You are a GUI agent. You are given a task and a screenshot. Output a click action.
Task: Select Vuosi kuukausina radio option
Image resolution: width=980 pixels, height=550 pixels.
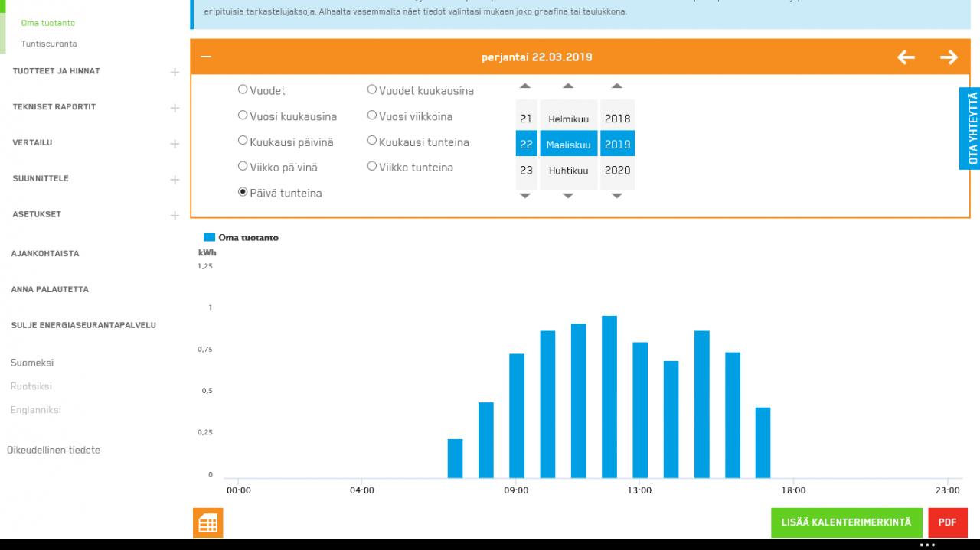coord(243,116)
